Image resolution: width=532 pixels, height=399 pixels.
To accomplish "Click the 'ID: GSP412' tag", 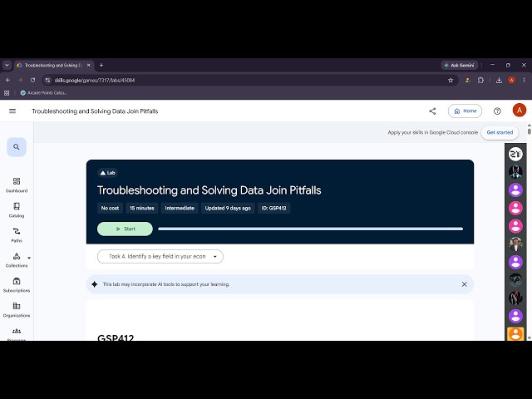I will tap(273, 208).
